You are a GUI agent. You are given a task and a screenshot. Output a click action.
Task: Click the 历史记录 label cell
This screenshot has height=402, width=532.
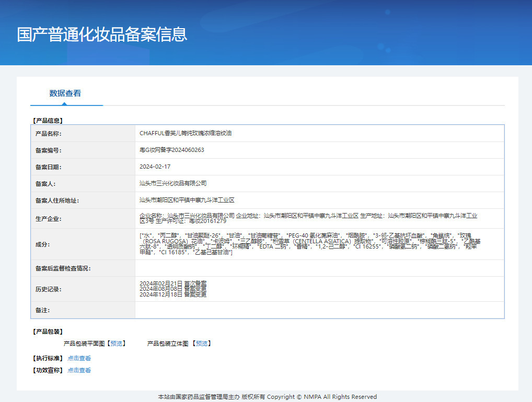tap(83, 289)
